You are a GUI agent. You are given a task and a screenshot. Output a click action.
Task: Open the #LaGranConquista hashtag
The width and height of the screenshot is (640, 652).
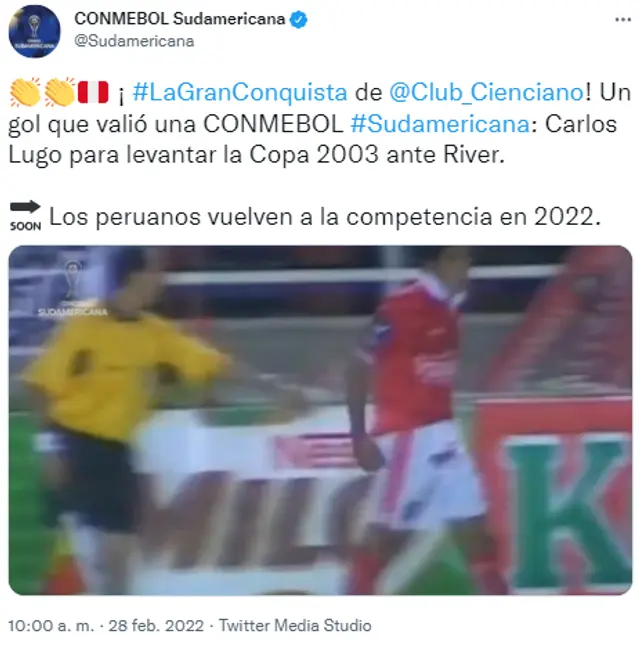(240, 92)
